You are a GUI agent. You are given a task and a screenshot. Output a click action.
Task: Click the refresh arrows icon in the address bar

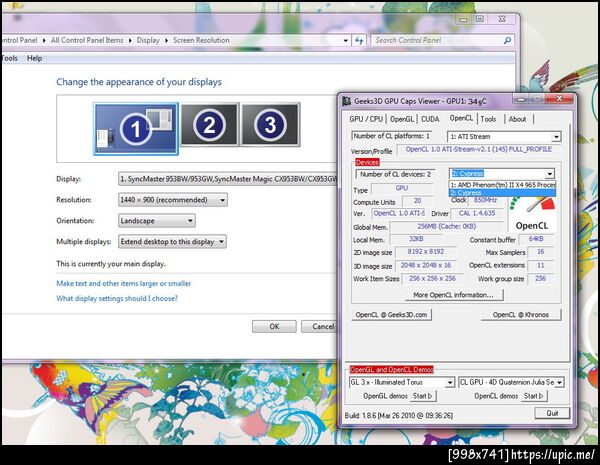tap(359, 40)
